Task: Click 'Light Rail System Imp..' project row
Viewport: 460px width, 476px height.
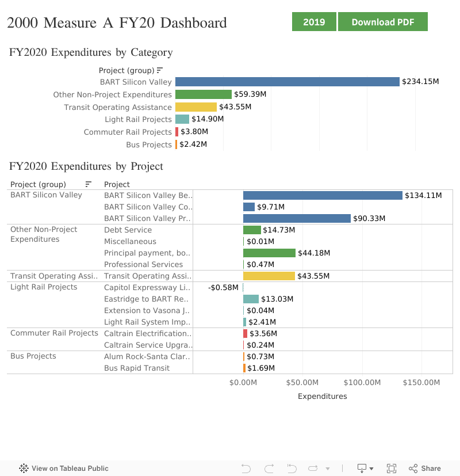Action: pos(147,322)
